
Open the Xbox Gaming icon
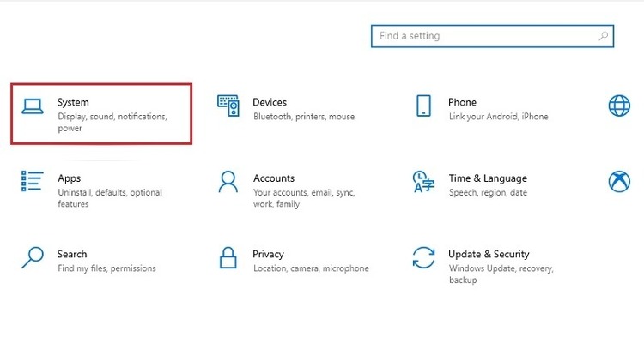click(x=618, y=181)
